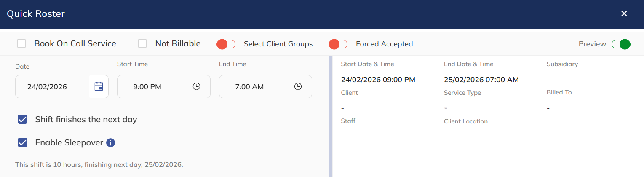Tick the Book On Call Service checkbox

coord(21,43)
